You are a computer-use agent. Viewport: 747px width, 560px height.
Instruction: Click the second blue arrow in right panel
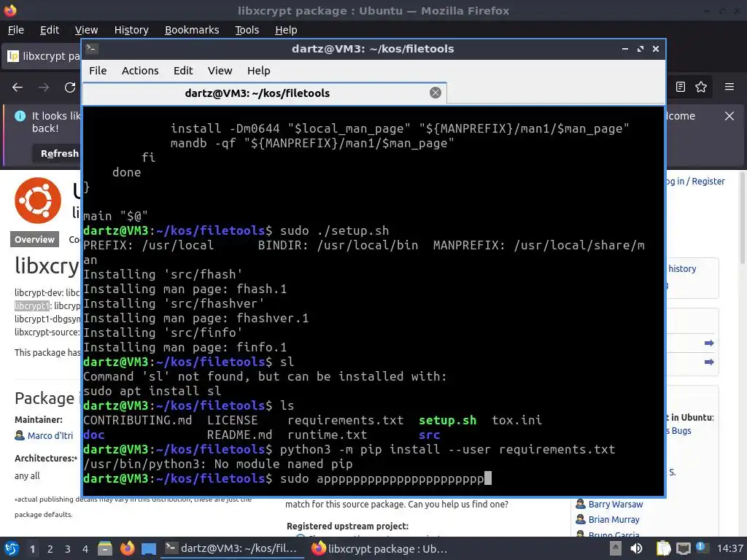click(x=709, y=362)
